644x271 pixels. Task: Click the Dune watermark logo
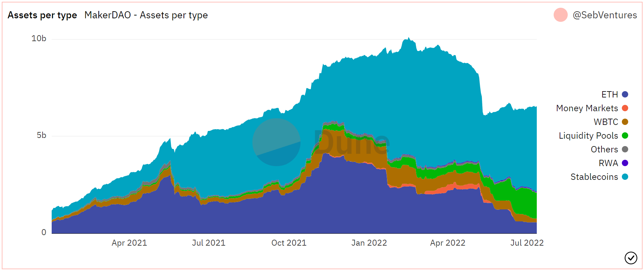click(x=277, y=142)
